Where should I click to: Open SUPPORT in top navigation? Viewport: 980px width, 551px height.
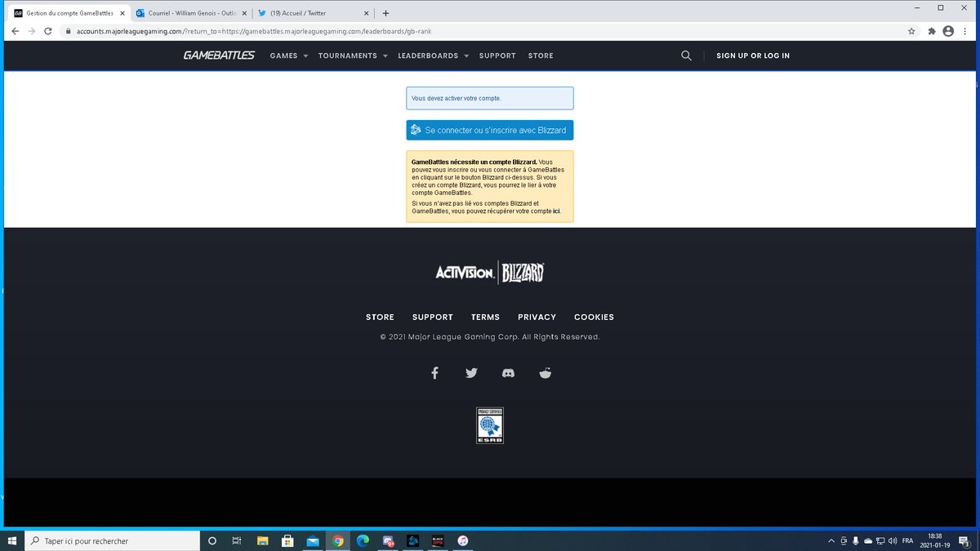497,56
